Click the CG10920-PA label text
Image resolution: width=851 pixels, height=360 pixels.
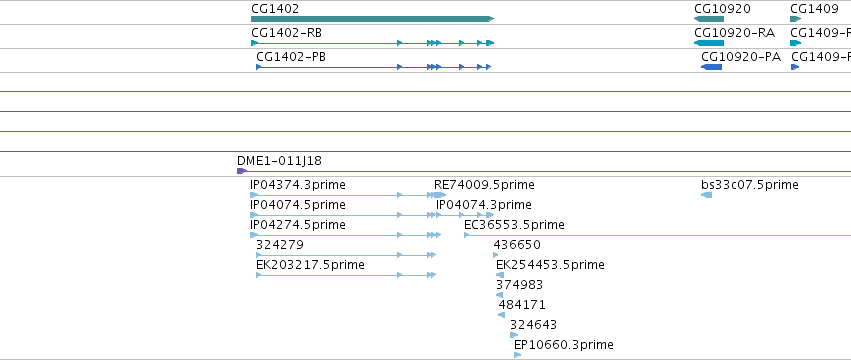[x=741, y=56]
